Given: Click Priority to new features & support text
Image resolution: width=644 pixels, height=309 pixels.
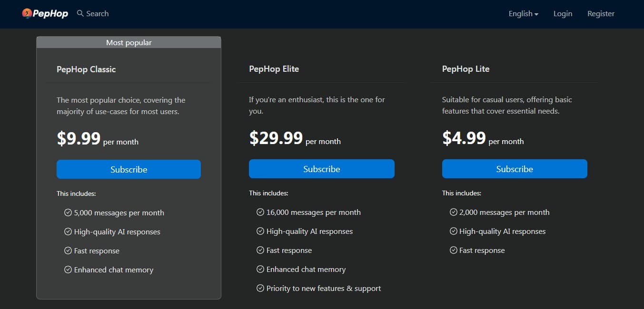Looking at the screenshot, I should tap(324, 289).
